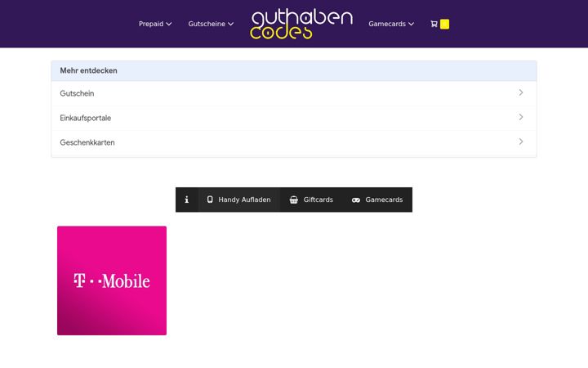Click the gamepad icon beside Gamecards

pos(356,200)
